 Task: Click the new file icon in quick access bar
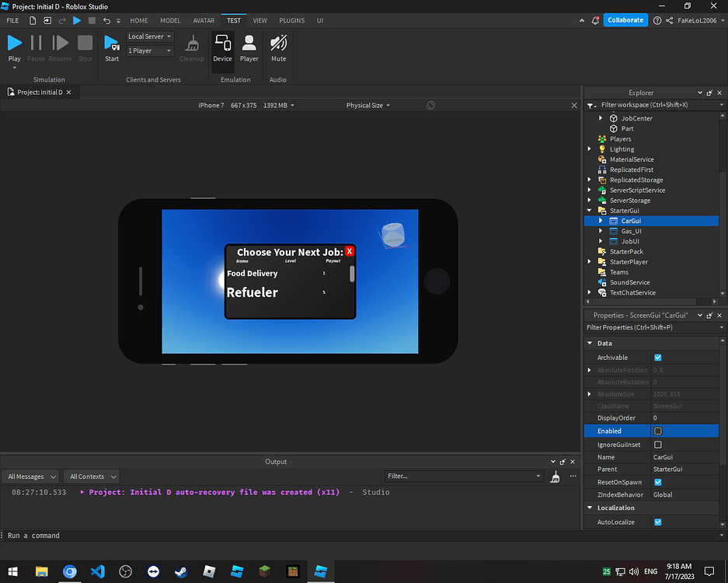[x=33, y=20]
